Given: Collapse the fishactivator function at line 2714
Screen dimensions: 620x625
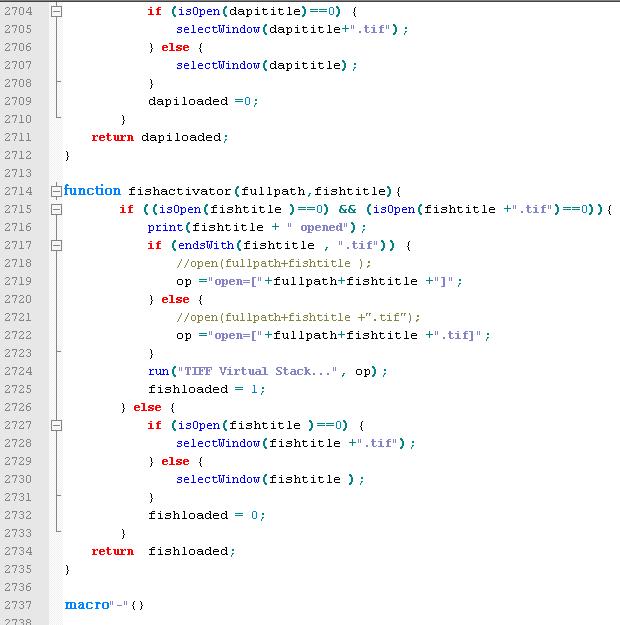Looking at the screenshot, I should (x=56, y=191).
